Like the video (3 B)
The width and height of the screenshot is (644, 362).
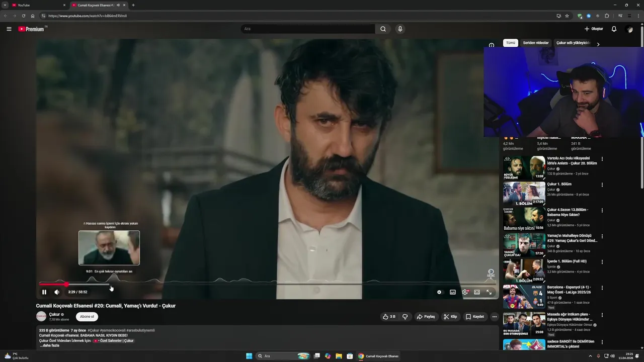click(389, 317)
